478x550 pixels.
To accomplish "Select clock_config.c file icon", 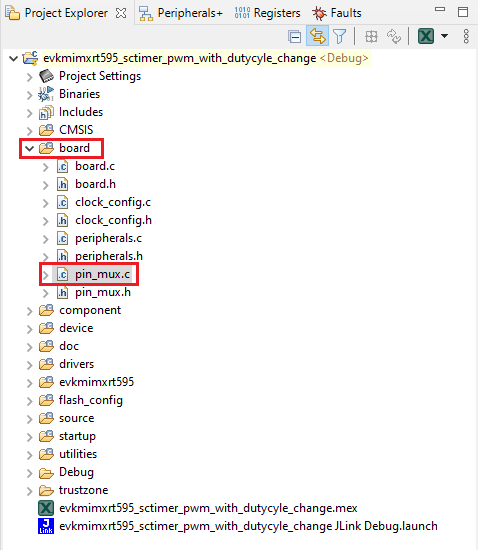I will pos(62,202).
